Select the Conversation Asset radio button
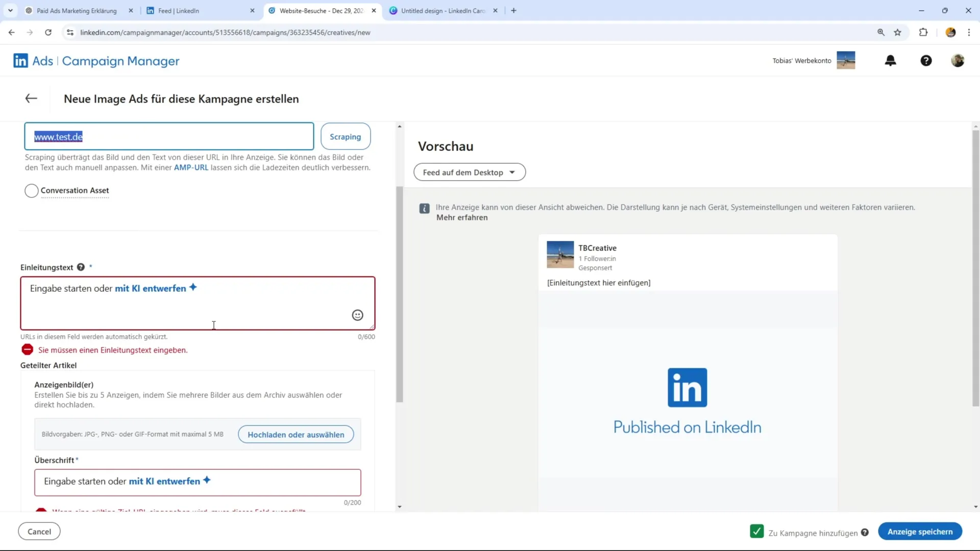The image size is (980, 551). [32, 191]
